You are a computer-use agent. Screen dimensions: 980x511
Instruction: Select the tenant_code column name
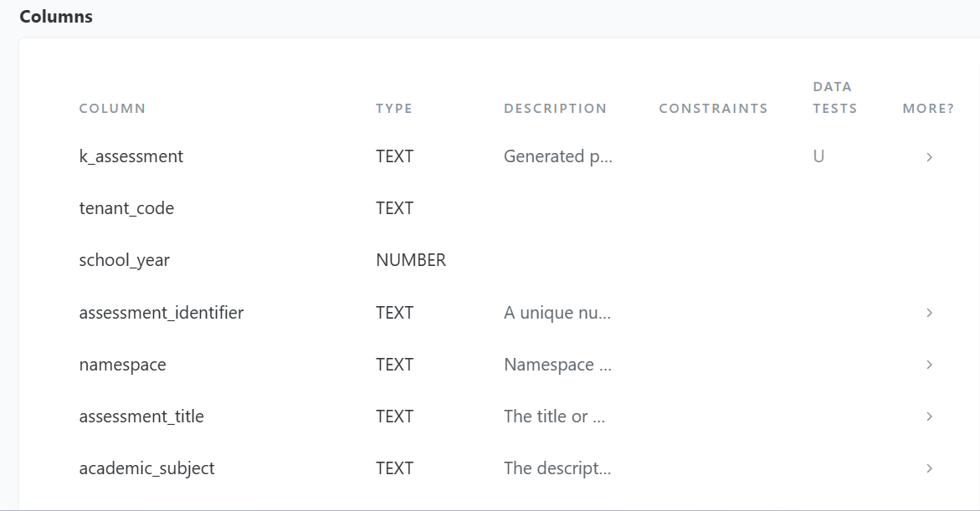pyautogui.click(x=126, y=208)
